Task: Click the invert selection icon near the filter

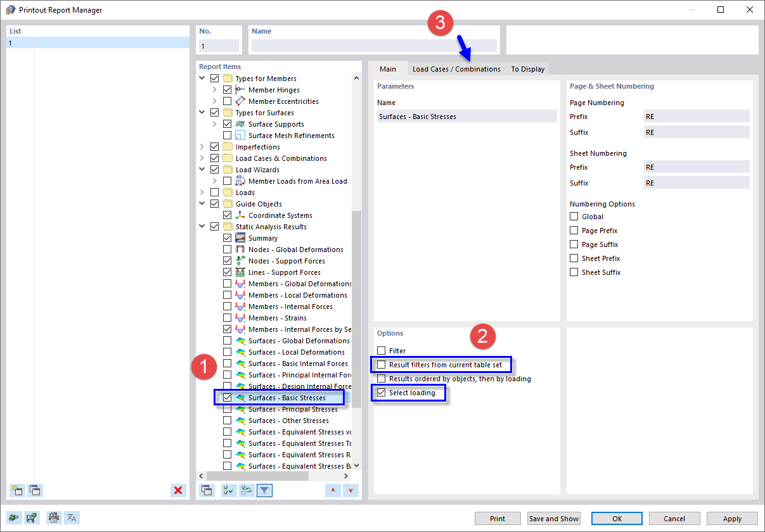Action: pyautogui.click(x=247, y=490)
